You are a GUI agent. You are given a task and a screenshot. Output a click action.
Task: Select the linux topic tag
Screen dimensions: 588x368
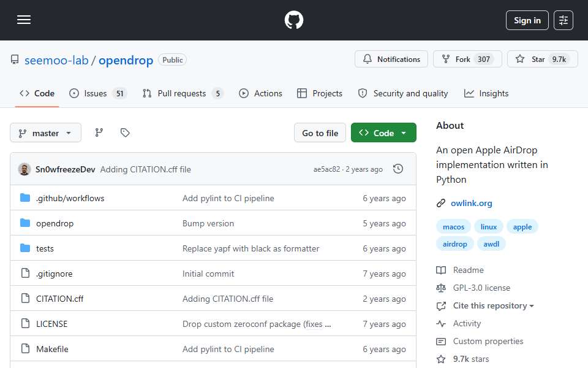[489, 227]
